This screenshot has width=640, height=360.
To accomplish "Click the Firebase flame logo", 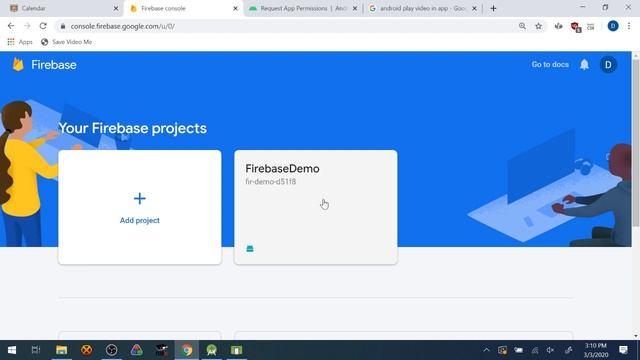I will [x=18, y=64].
